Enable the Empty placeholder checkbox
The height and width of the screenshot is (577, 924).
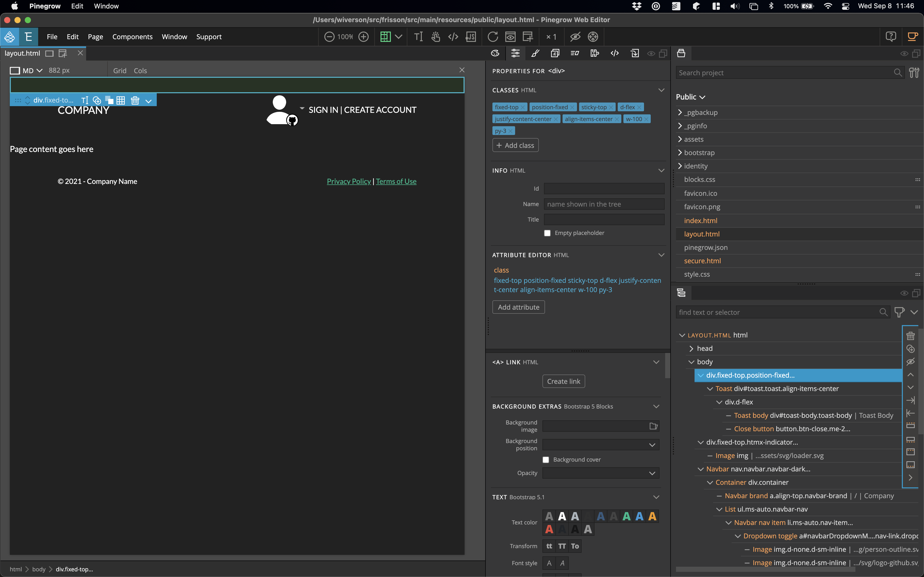pos(547,233)
